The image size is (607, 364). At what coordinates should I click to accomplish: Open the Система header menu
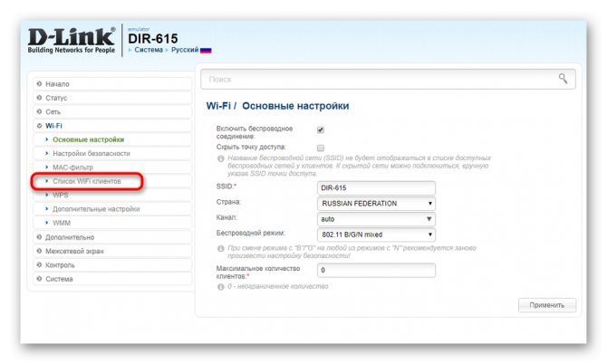(x=149, y=50)
